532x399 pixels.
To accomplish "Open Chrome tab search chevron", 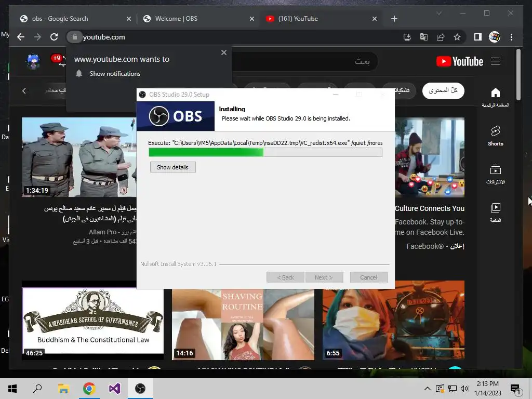I will click(x=439, y=13).
